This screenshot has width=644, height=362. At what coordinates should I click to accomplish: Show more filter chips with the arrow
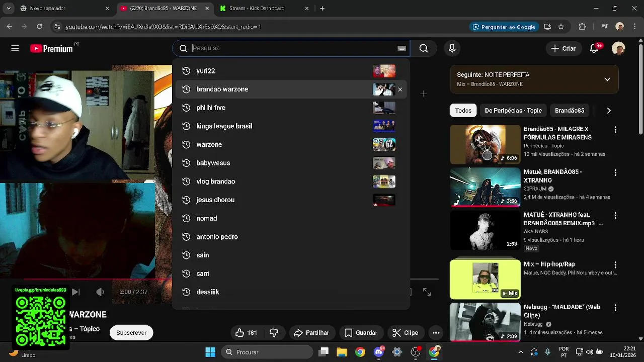tap(609, 111)
